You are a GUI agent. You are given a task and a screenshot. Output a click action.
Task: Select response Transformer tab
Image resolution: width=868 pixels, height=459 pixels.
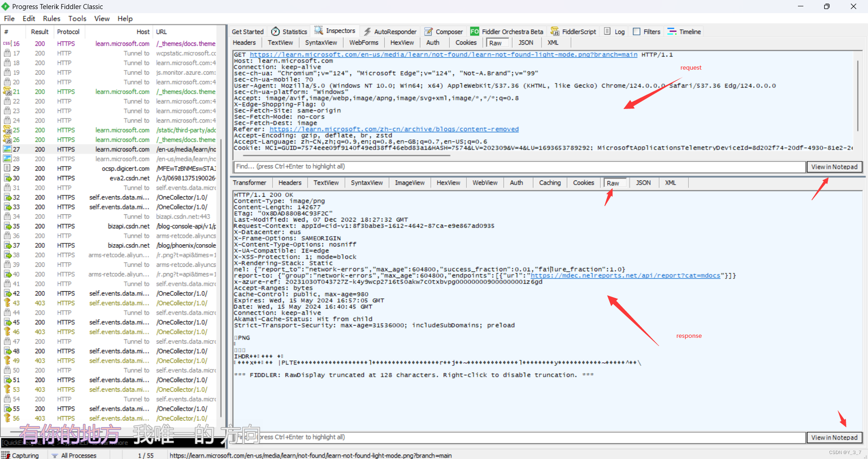[x=250, y=183]
